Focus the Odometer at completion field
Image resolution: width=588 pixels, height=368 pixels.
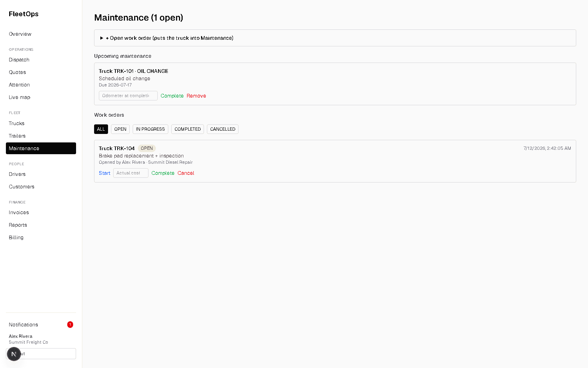click(128, 96)
